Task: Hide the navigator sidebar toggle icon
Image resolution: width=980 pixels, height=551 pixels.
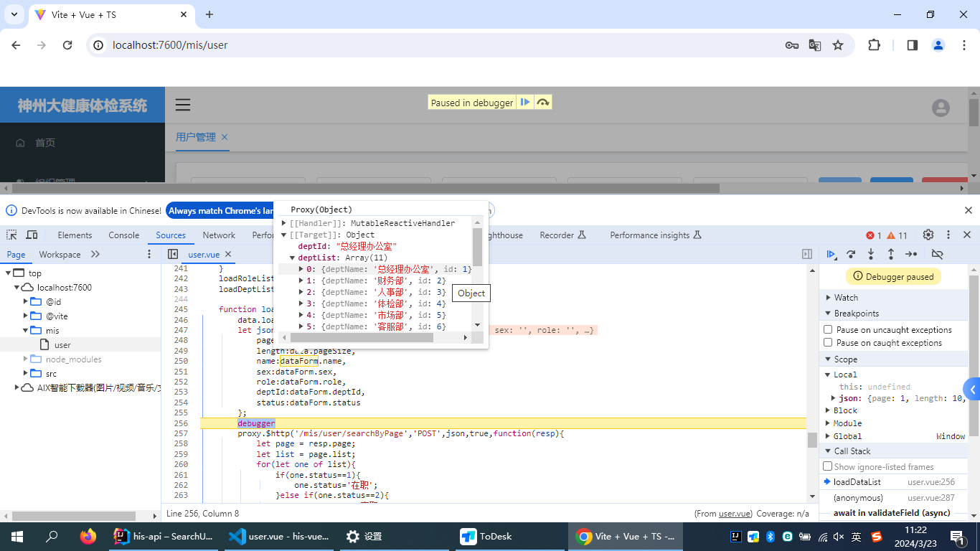Action: [x=173, y=254]
